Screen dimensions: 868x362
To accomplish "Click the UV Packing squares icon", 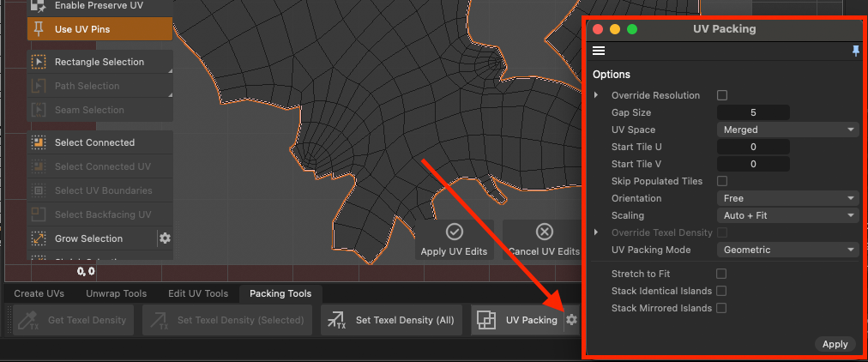I will tap(485, 320).
